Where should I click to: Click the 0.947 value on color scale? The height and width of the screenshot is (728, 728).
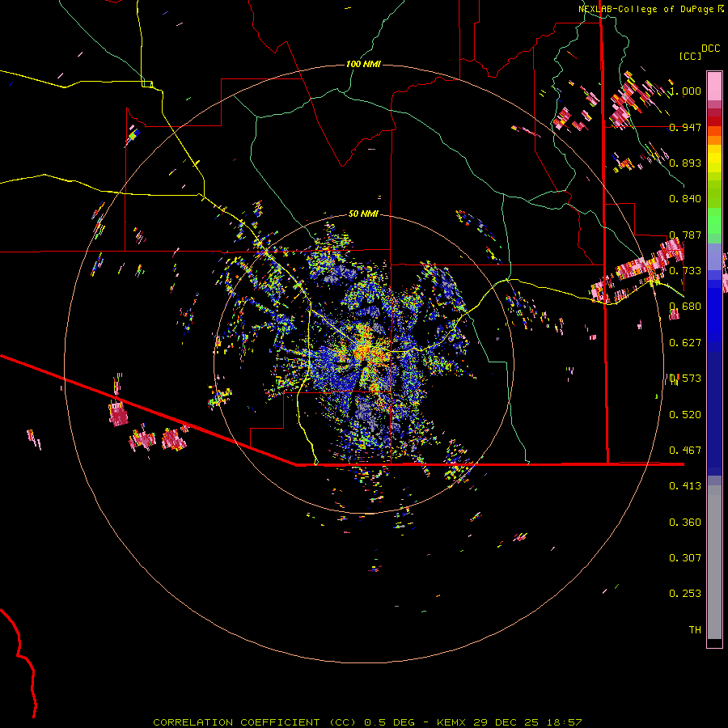685,127
